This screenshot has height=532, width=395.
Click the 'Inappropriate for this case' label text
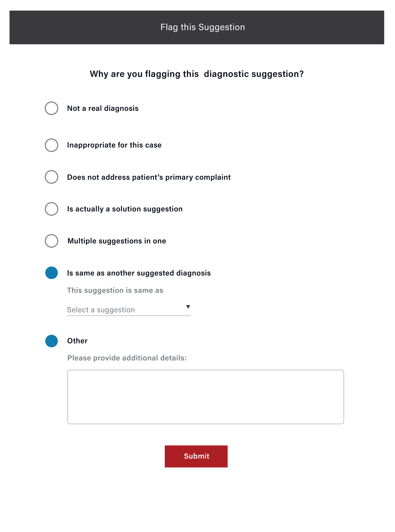coord(114,145)
